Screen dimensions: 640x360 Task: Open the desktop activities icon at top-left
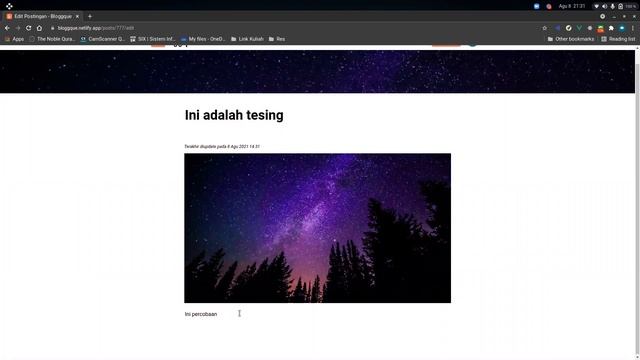(x=9, y=6)
